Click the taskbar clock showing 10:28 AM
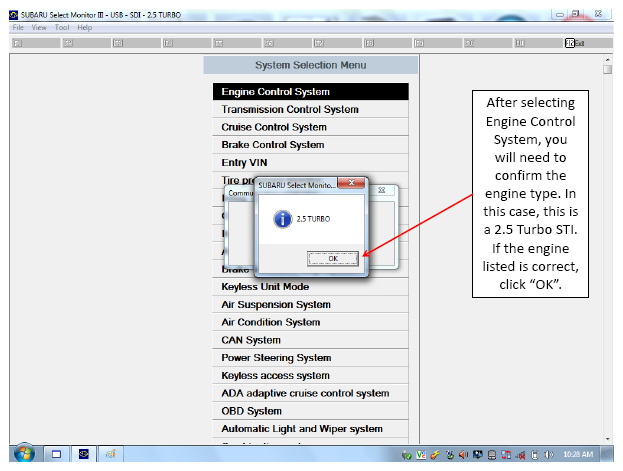623x471 pixels. pos(578,454)
